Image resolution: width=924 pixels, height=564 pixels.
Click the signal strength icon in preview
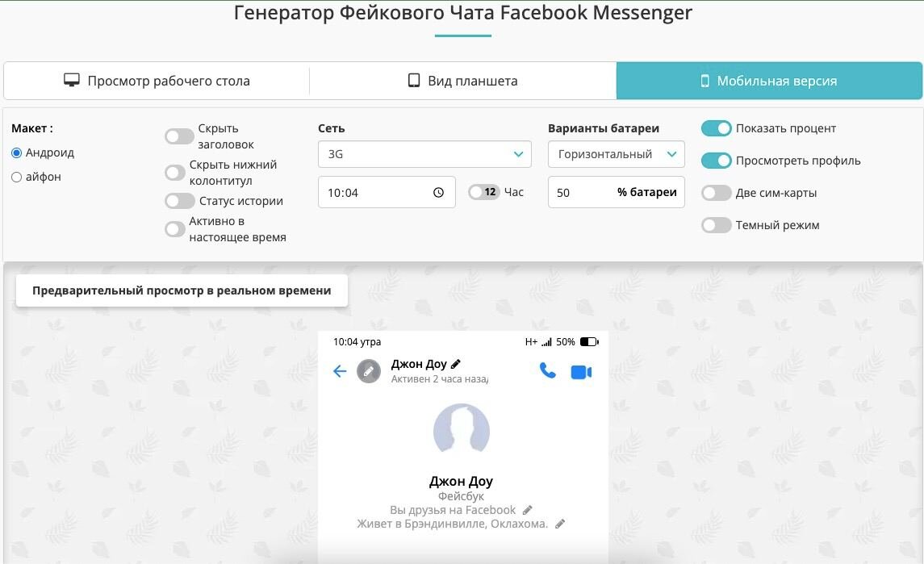[546, 342]
